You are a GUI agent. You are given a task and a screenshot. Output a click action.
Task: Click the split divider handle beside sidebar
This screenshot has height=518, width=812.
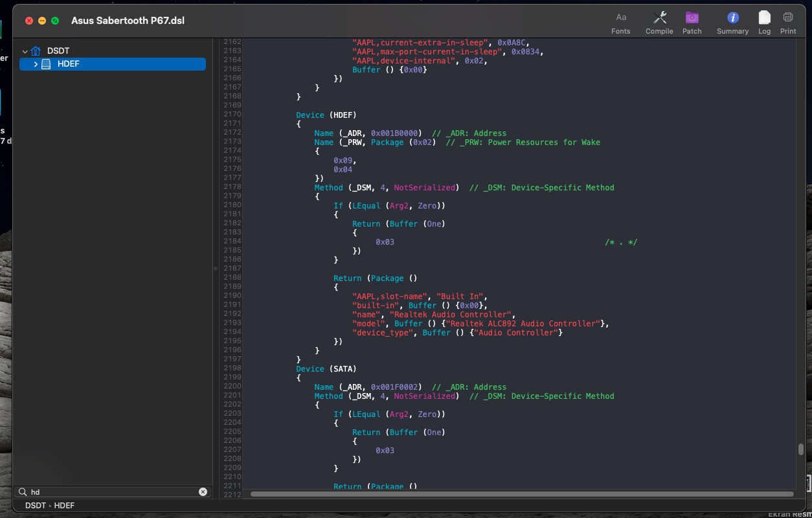tap(215, 267)
